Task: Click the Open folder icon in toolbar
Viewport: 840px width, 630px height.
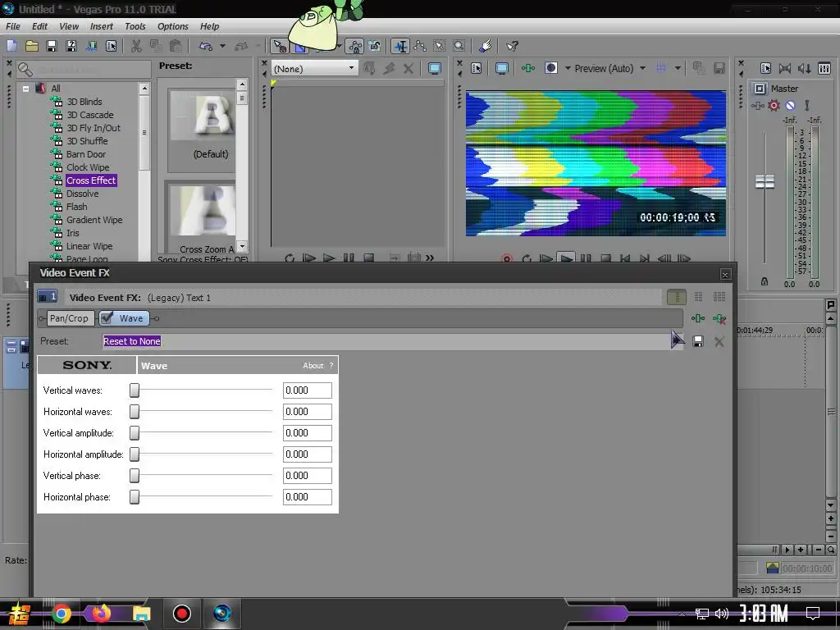Action: (x=32, y=46)
